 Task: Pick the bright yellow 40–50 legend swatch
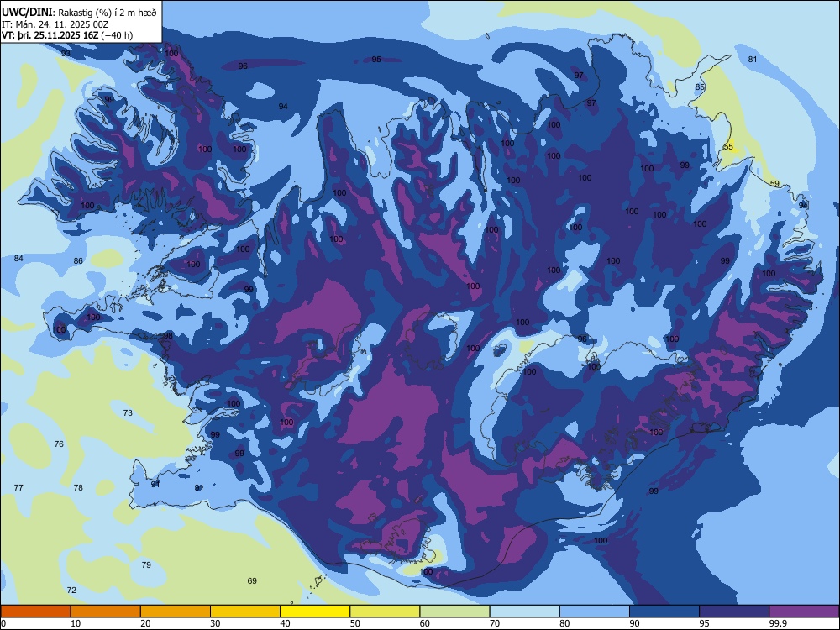pyautogui.click(x=315, y=612)
